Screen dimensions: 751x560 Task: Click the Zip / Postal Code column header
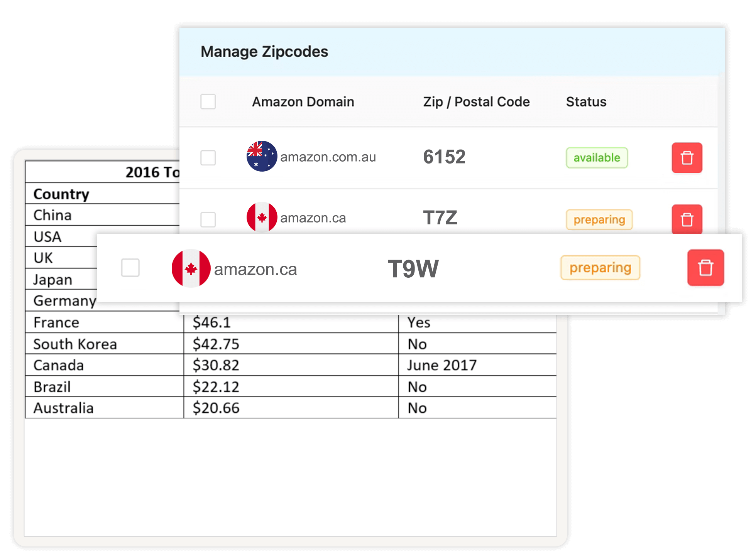476,101
